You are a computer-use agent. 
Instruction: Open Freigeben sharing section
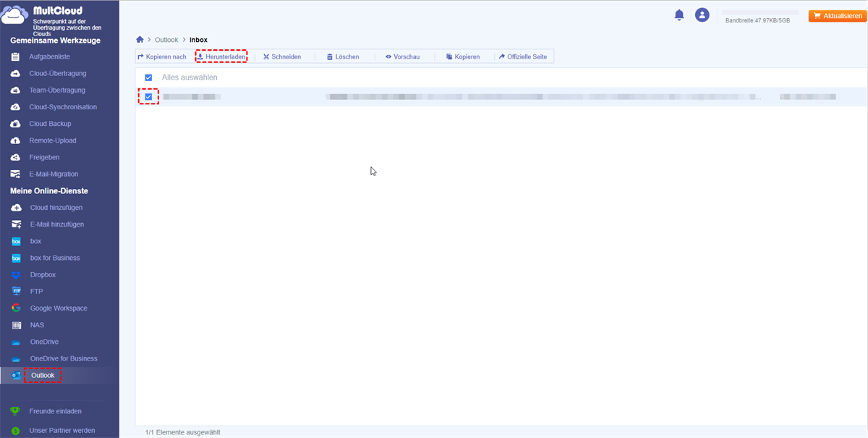click(44, 157)
